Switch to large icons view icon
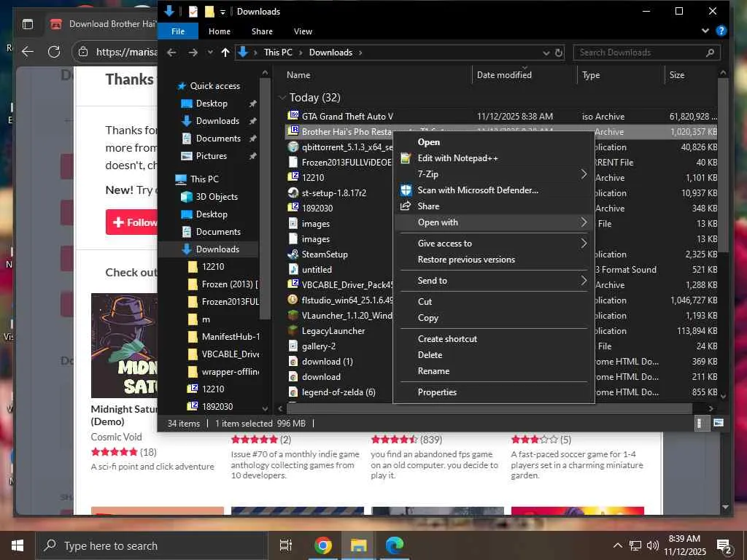Viewport: 747px width, 560px height. 719,424
